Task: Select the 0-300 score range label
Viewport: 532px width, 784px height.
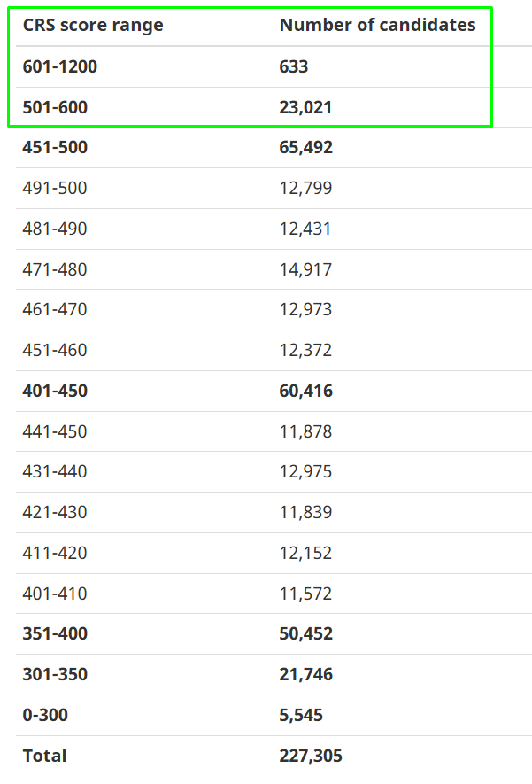Action: 45,715
